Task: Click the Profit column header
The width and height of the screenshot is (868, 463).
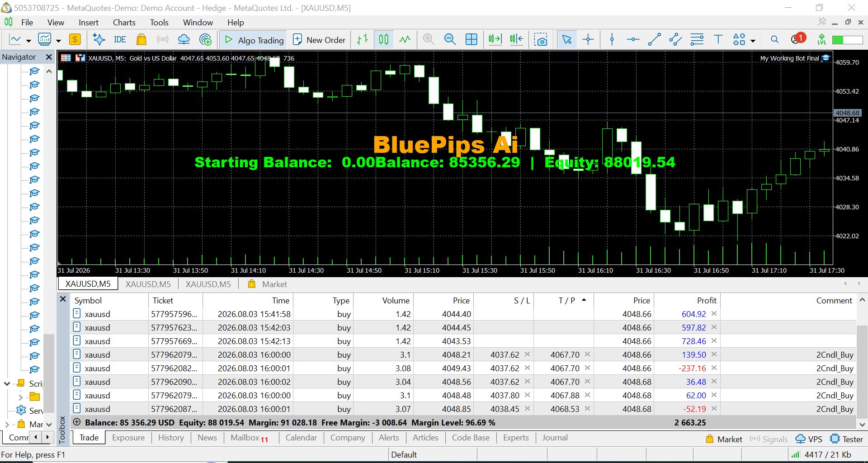Action: pos(686,300)
